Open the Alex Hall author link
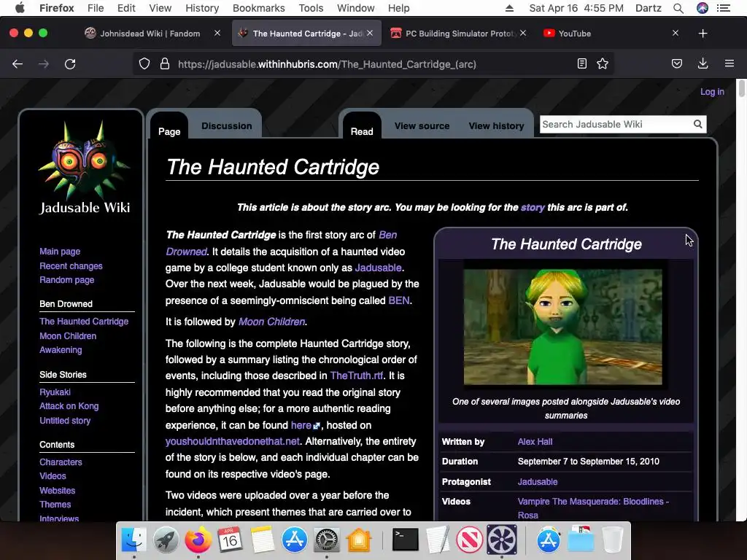This screenshot has height=560, width=747. (535, 441)
